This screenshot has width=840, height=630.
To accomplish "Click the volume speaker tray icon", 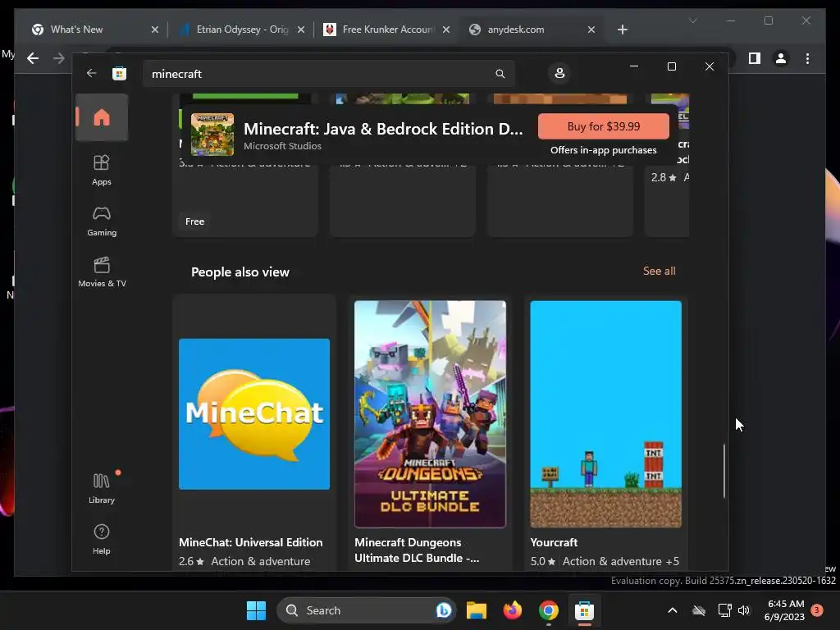I will pos(743,610).
